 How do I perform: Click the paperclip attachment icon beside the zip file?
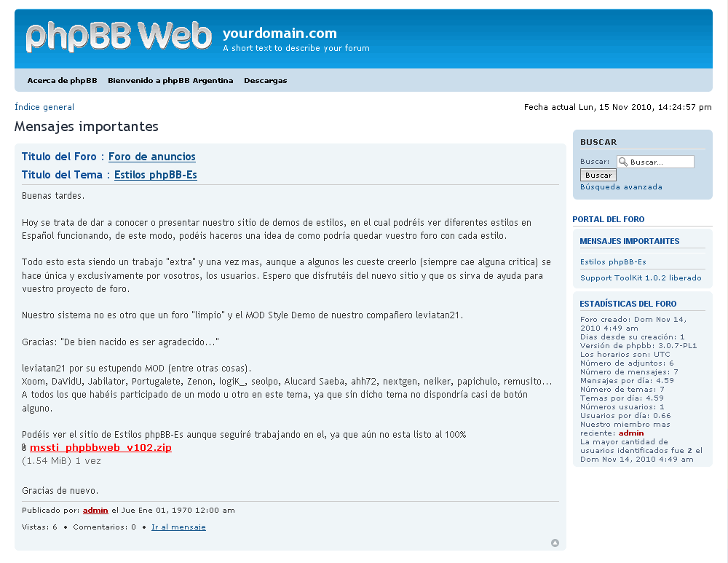click(23, 448)
